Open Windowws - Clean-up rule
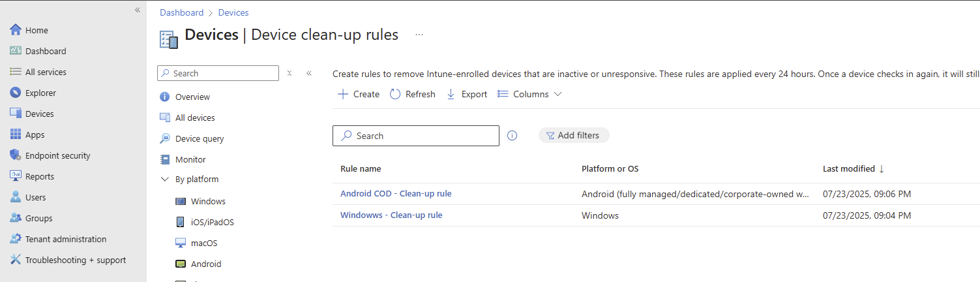 click(x=391, y=215)
